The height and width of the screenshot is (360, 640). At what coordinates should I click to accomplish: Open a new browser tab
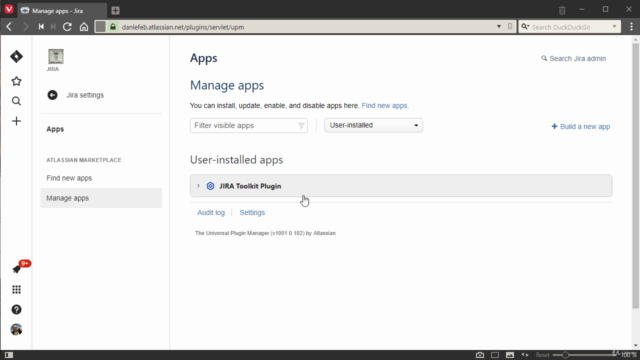click(x=116, y=11)
